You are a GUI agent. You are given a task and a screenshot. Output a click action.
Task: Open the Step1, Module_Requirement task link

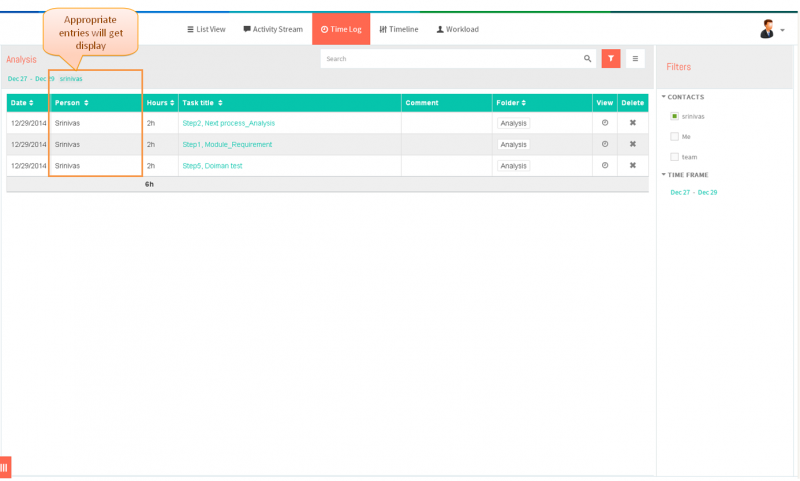[x=227, y=145]
